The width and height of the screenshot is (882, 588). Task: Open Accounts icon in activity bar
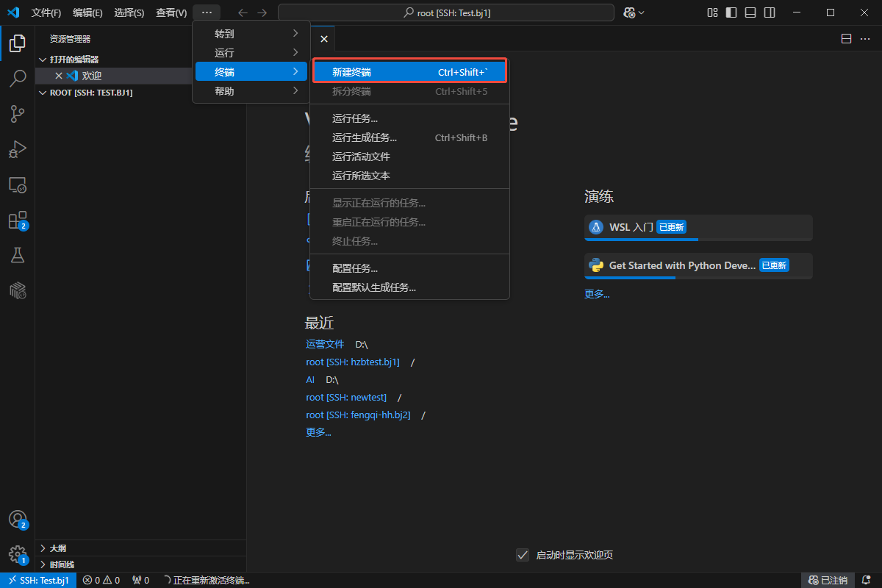coord(18,519)
